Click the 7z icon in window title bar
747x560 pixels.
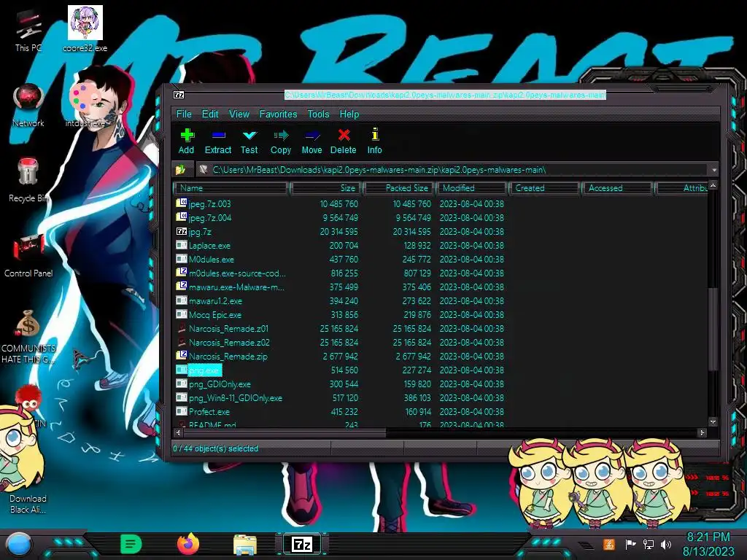tap(179, 95)
